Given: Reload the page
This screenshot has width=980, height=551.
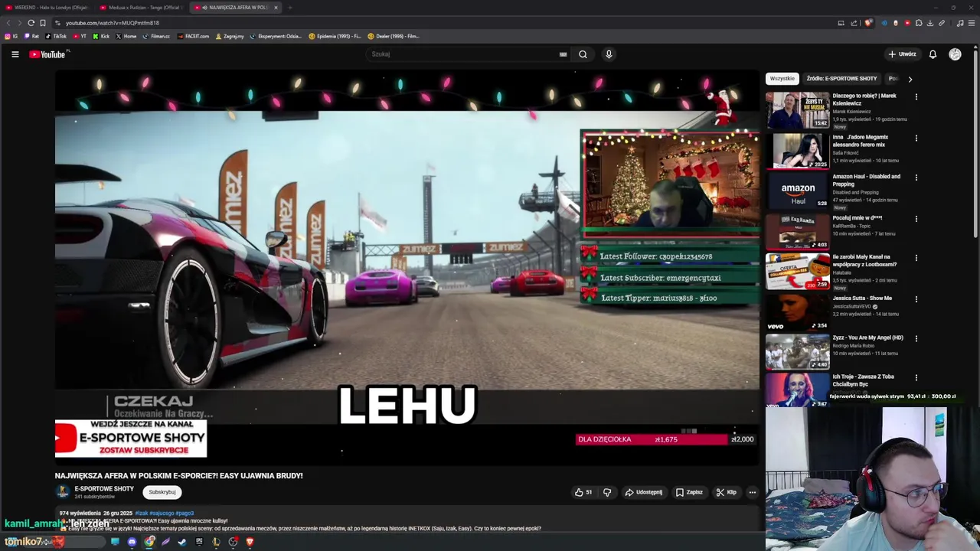Looking at the screenshot, I should point(31,23).
